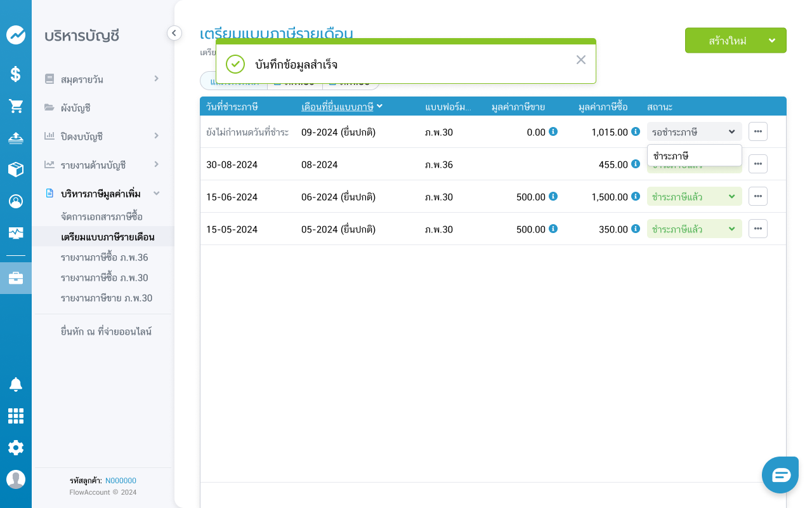Click customer code N000000 link
Viewport: 812px width, 508px height.
tap(121, 481)
